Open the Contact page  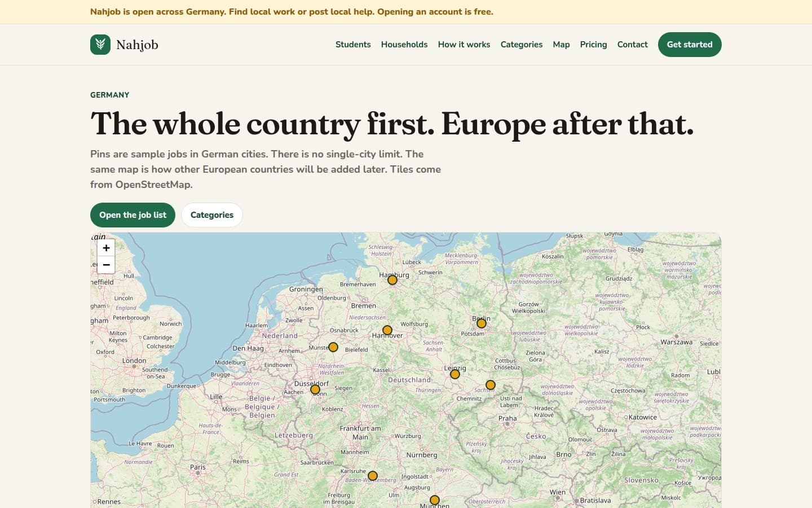[x=633, y=45]
